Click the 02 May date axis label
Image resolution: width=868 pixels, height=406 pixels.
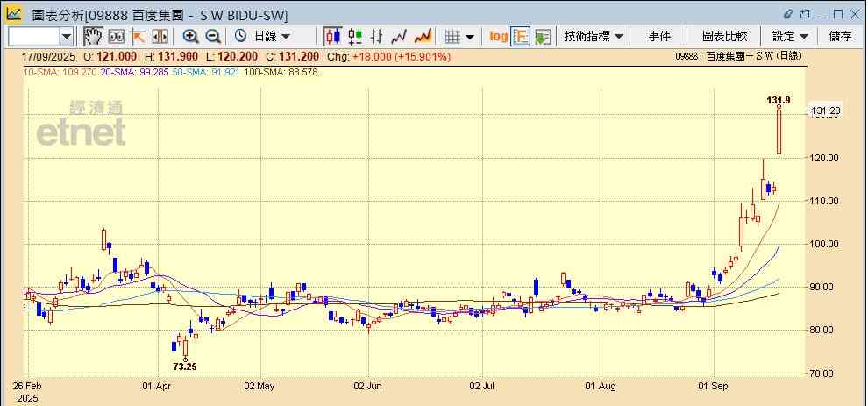(260, 386)
